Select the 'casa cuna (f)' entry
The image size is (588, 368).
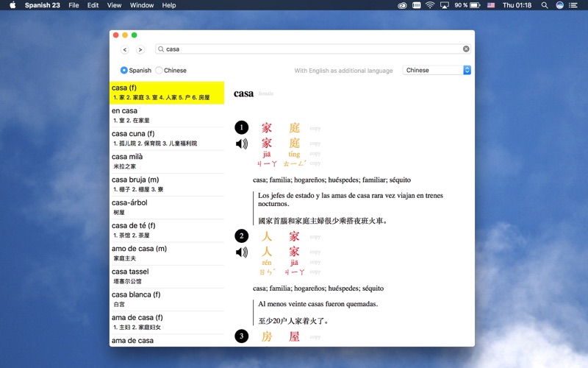[x=166, y=138]
